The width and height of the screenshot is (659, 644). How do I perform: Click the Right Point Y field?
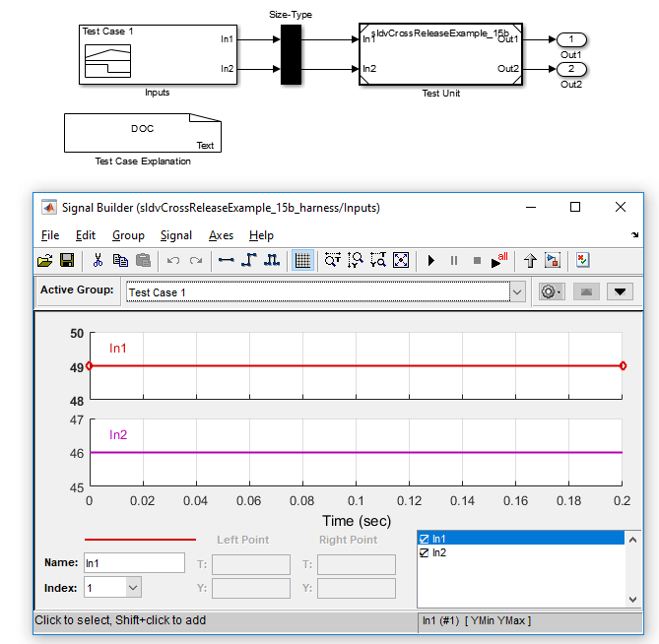(357, 588)
